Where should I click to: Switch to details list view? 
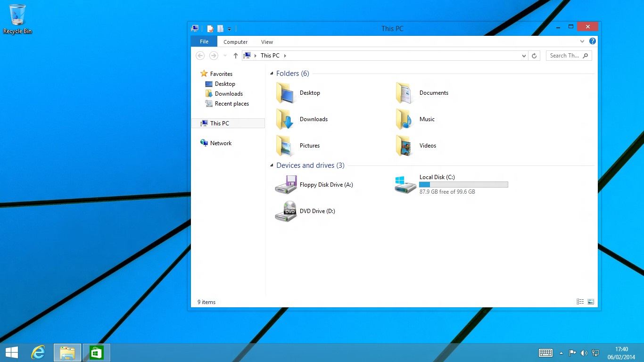point(580,302)
